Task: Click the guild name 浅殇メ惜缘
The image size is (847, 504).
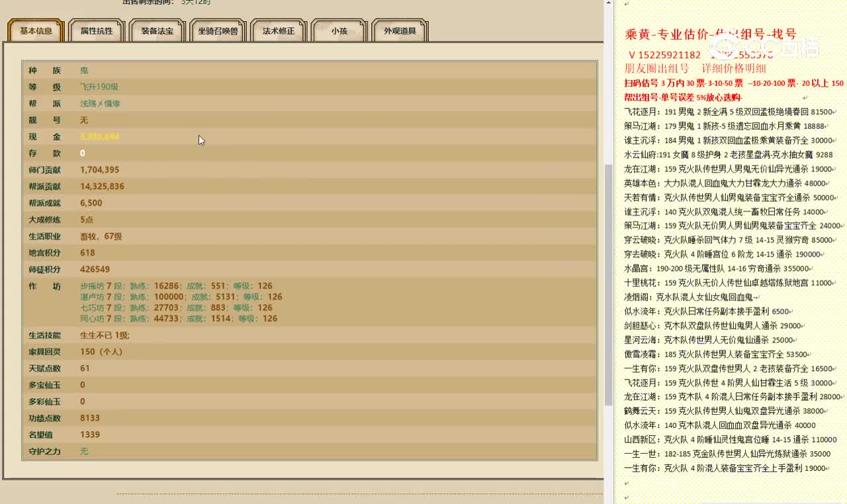Action: pos(100,103)
